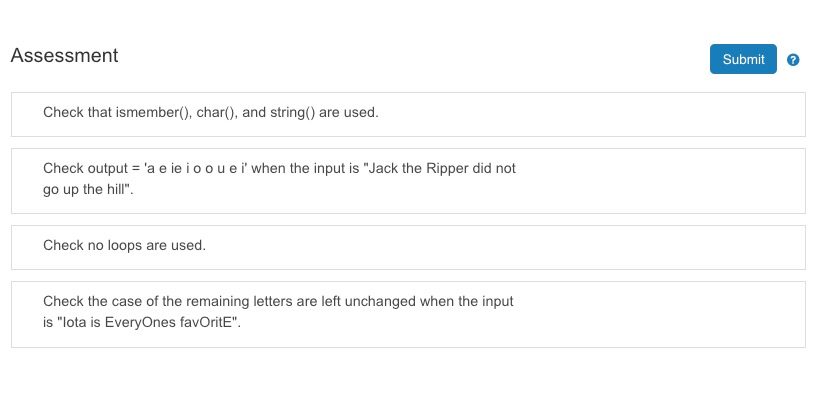Select the Jack the Ripper output check row

[409, 181]
